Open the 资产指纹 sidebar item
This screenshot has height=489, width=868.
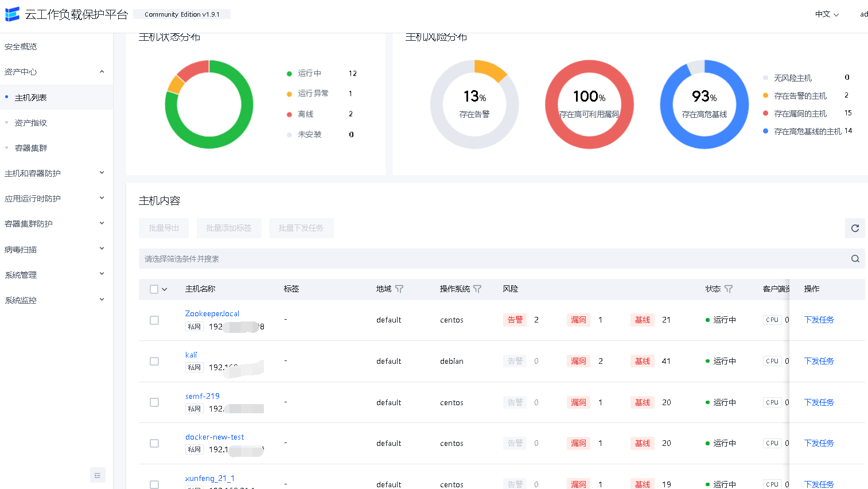pyautogui.click(x=31, y=123)
